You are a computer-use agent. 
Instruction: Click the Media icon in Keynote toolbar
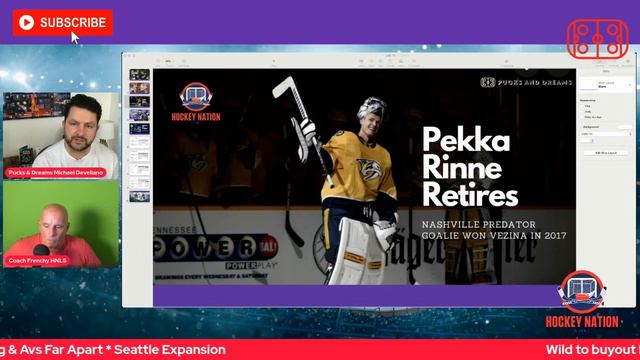click(401, 62)
